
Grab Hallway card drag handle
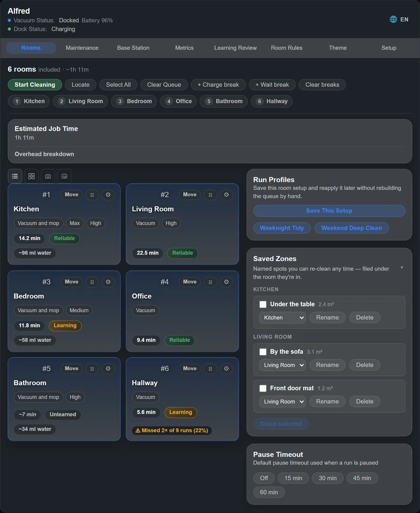(x=210, y=368)
